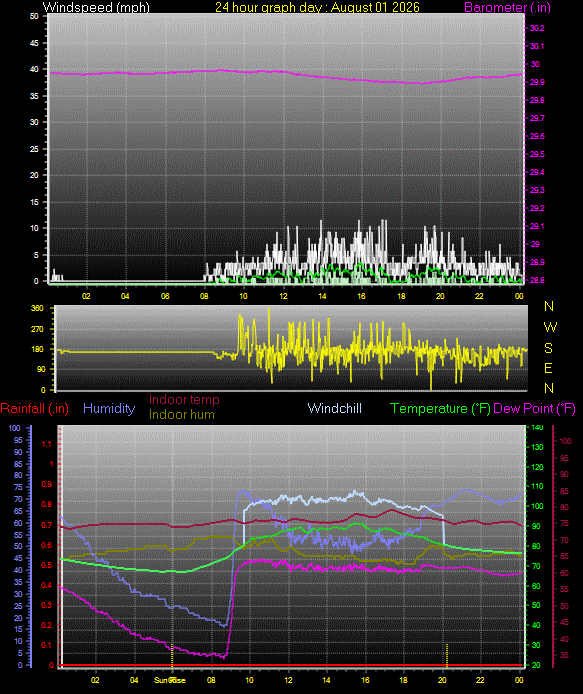Click the 29.9 barometer axis value

(x=537, y=82)
